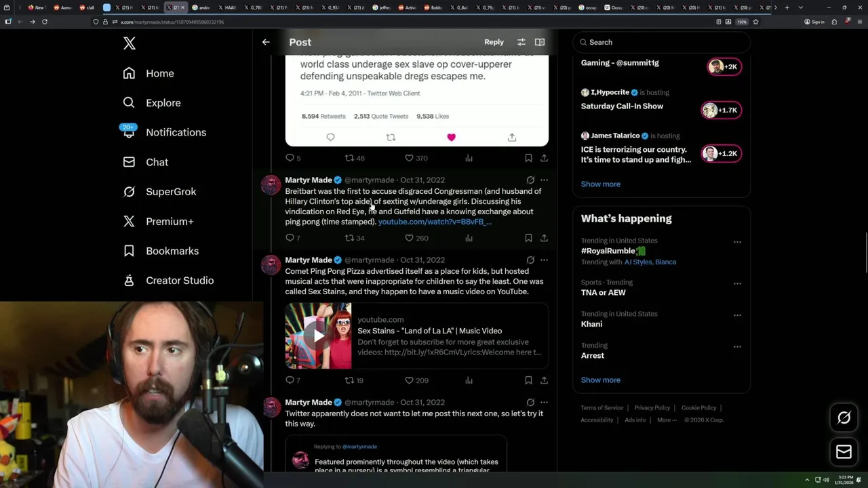The height and width of the screenshot is (488, 868).
Task: Open more options for TNA or AEW trend
Action: [737, 283]
